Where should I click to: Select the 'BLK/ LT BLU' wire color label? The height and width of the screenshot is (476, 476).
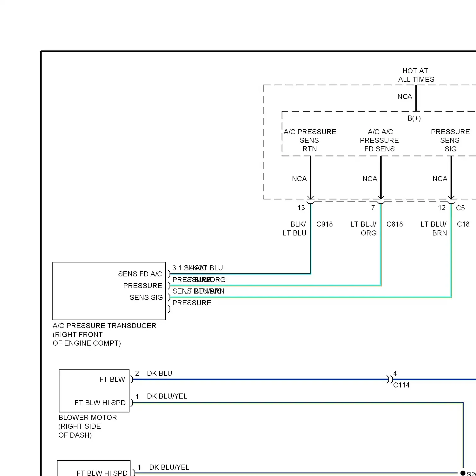[x=294, y=229]
